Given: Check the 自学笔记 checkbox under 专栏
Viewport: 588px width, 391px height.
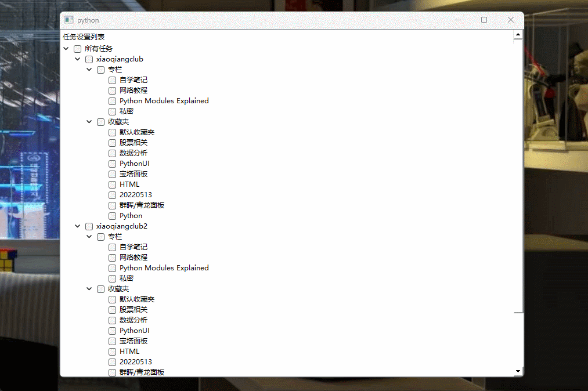Looking at the screenshot, I should click(111, 79).
